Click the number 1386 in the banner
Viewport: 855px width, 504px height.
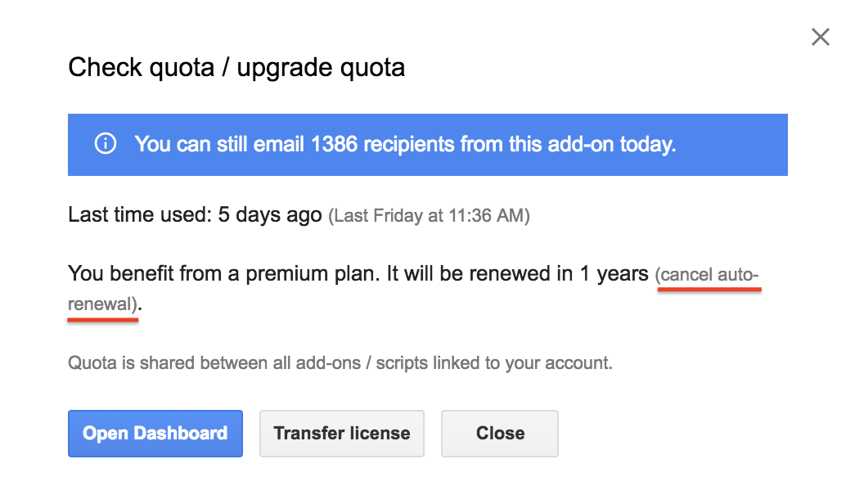335,144
